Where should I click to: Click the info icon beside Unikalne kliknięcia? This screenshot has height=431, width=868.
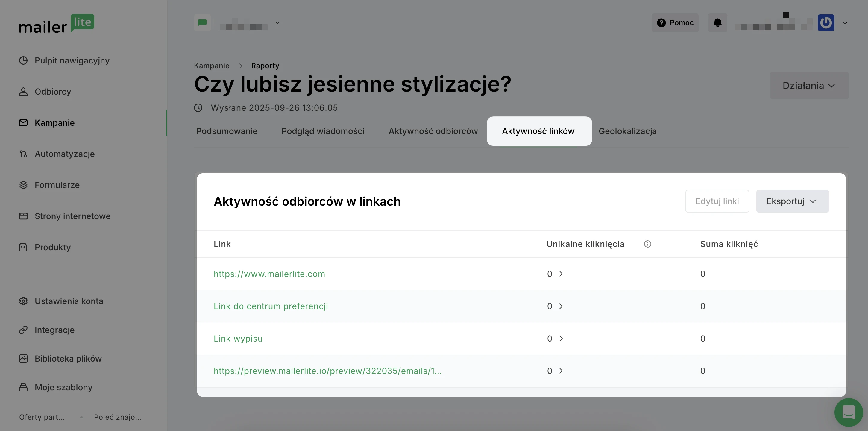click(x=647, y=244)
